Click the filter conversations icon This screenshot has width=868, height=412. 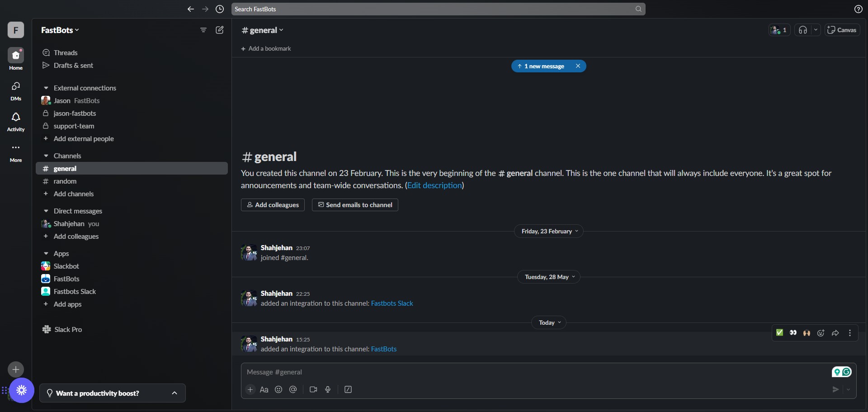tap(203, 30)
